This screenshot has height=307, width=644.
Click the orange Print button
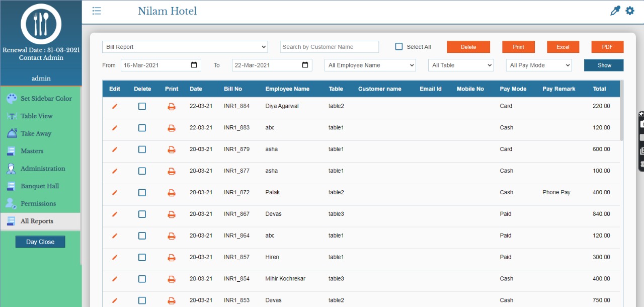[x=518, y=47]
